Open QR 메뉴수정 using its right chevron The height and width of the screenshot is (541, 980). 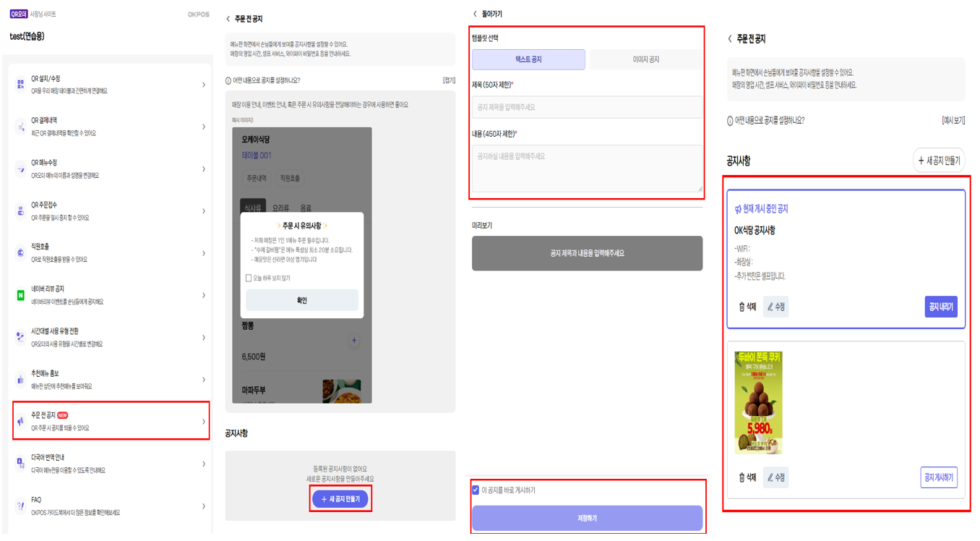[204, 169]
